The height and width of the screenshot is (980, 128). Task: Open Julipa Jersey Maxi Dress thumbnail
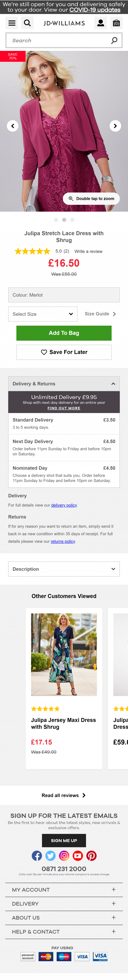pos(64,654)
